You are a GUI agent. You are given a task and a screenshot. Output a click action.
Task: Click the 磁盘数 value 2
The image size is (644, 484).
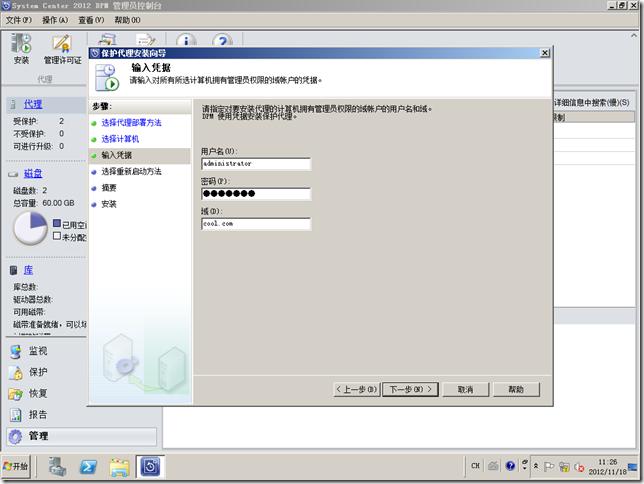pos(44,190)
